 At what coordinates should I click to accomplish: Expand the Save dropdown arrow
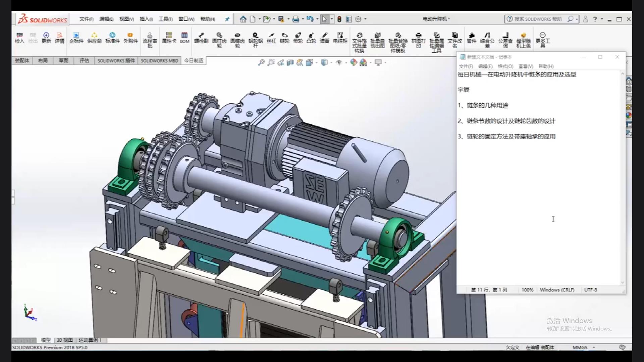point(288,19)
